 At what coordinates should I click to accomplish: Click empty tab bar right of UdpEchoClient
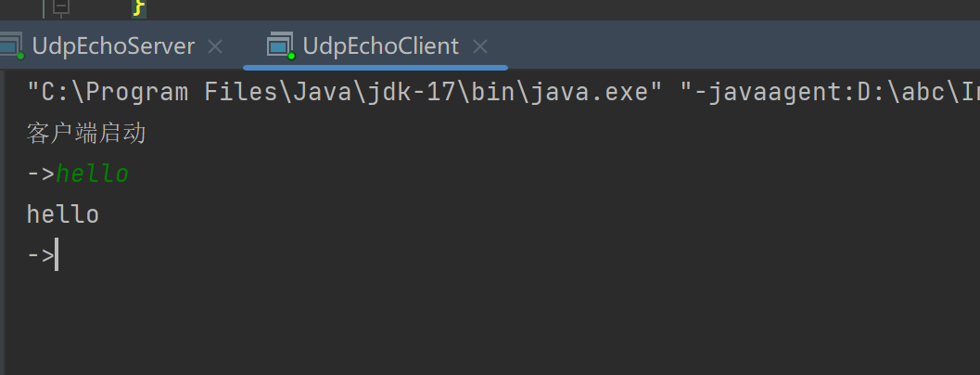742,45
